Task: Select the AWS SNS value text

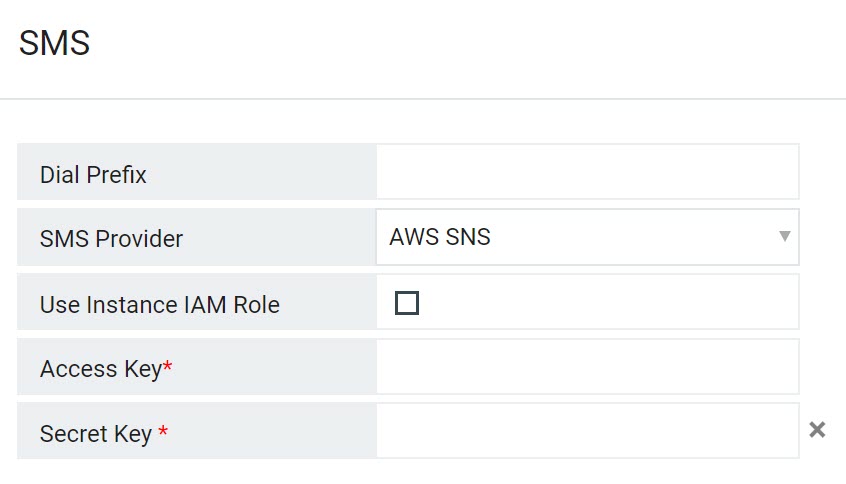Action: (440, 238)
